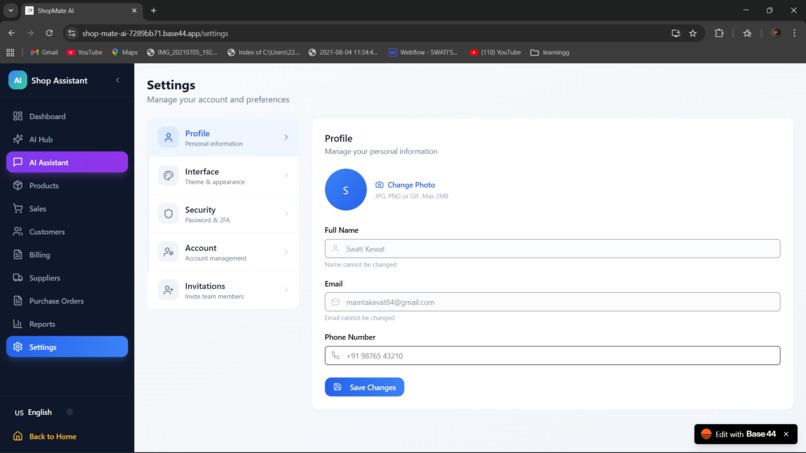This screenshot has width=806, height=453.
Task: Click the Full Name input field
Action: pos(552,249)
